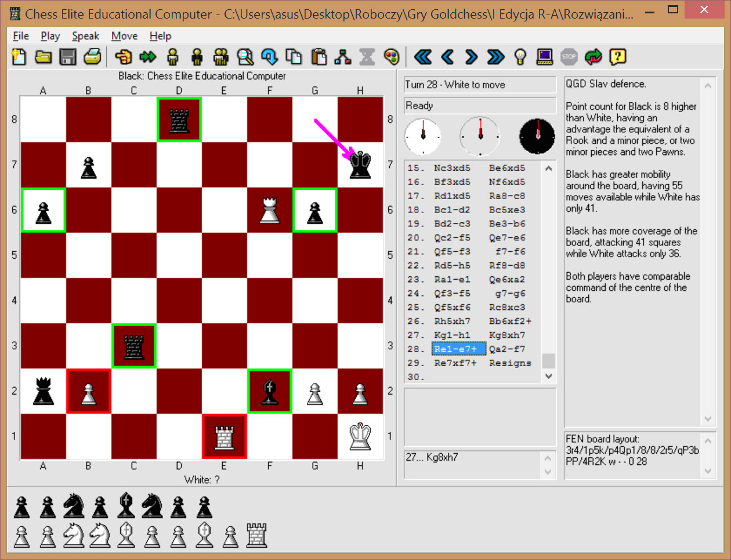Click the FEN board layout text box
The height and width of the screenshot is (560, 731).
click(x=640, y=456)
